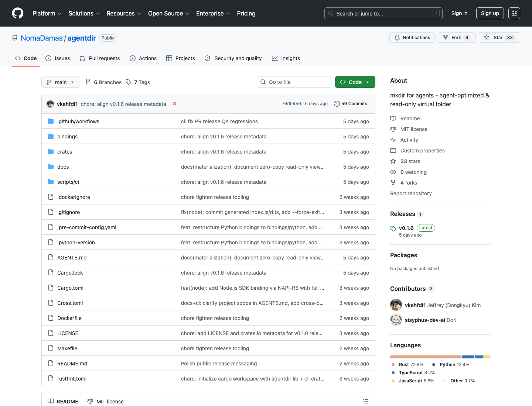Click the Dockerfile file icon
The image size is (532, 406).
[x=51, y=318]
